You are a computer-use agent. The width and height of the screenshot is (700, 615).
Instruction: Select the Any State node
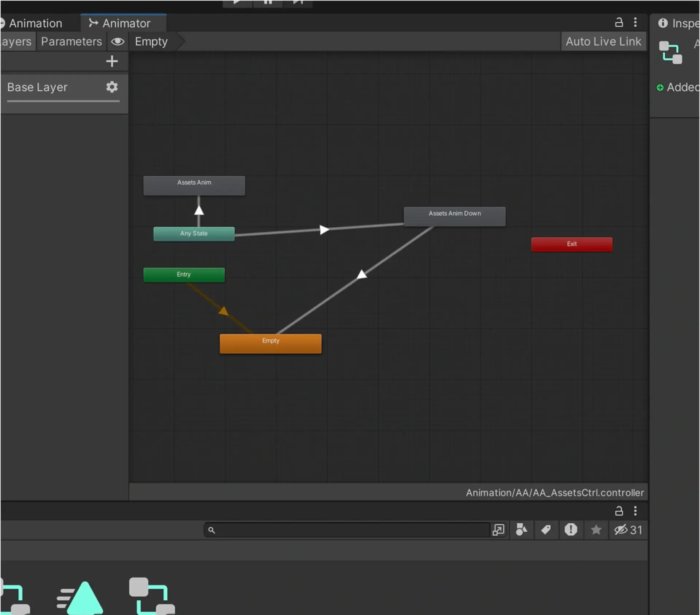[x=194, y=234]
